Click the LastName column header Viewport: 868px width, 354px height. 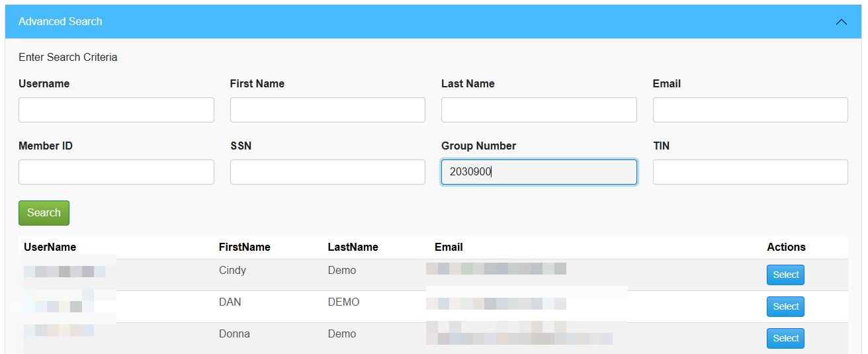point(353,247)
